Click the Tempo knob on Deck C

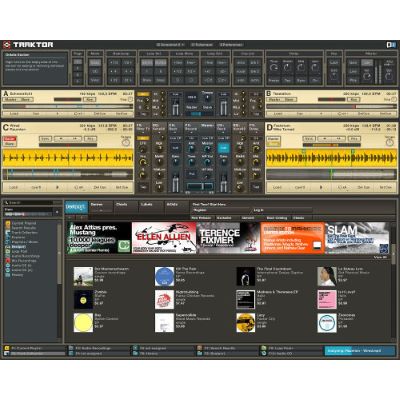(126, 143)
